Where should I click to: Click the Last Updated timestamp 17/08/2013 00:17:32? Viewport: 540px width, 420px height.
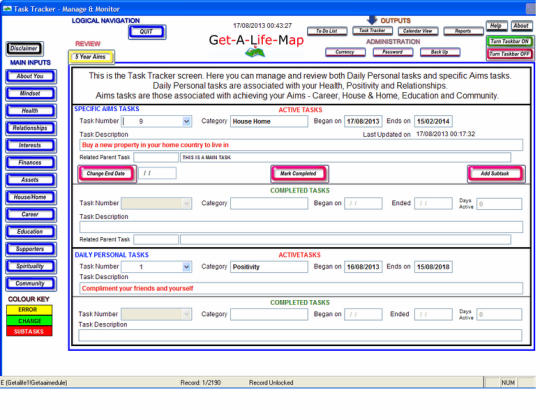click(446, 134)
